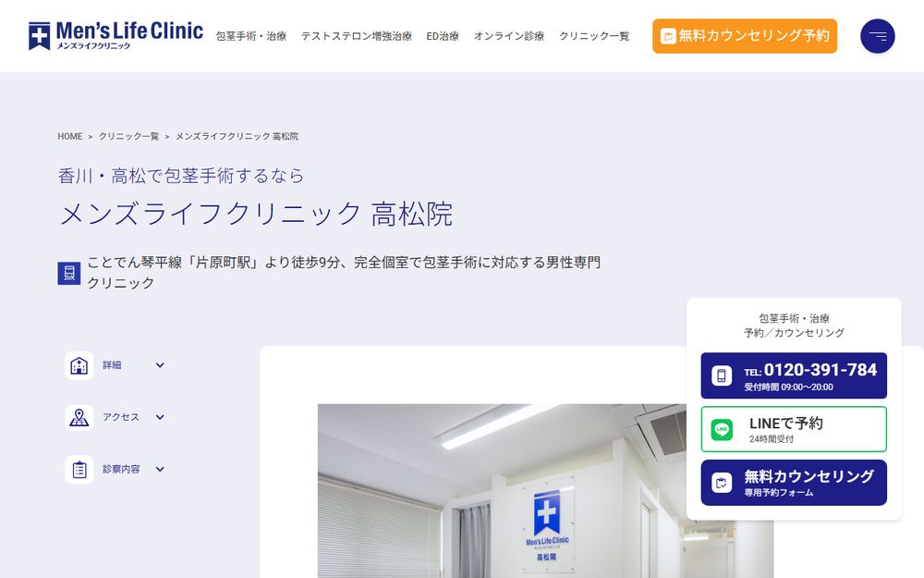The height and width of the screenshot is (578, 924).
Task: Click the phone icon in the TEL button
Action: [722, 375]
